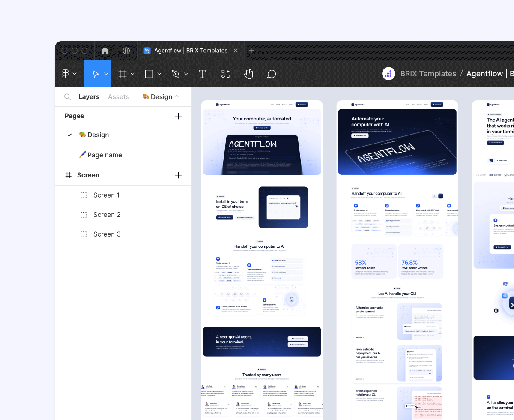Select Screen 2 in the Screen list
The height and width of the screenshot is (420, 514).
click(107, 214)
